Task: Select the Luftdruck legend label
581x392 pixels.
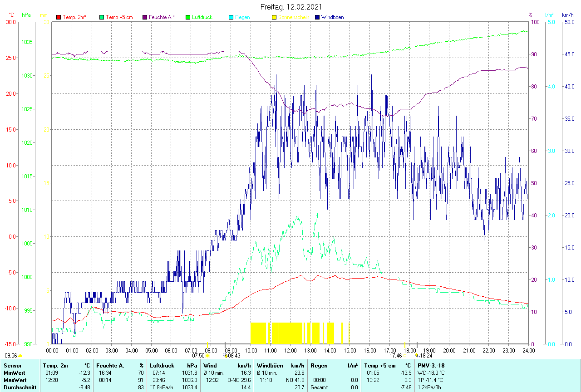Action: coord(202,17)
